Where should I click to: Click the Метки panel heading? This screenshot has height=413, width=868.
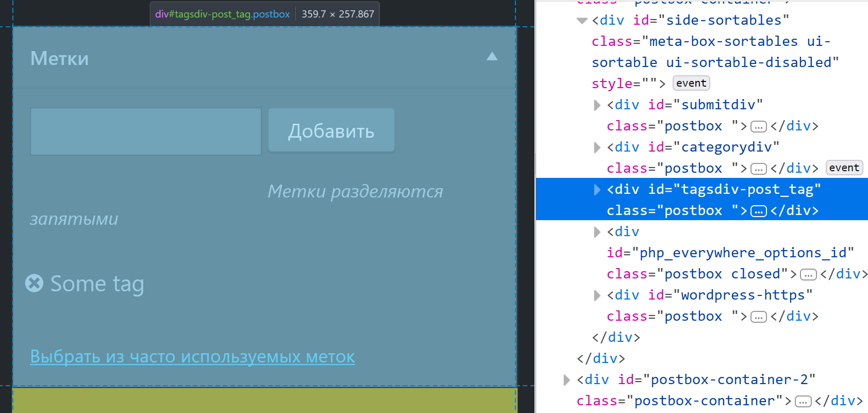[x=59, y=58]
